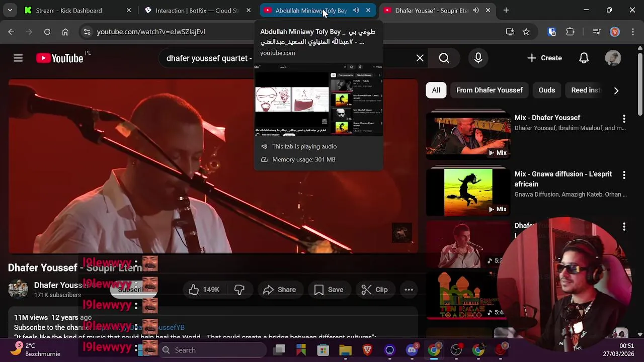
Task: Save the video to a playlist
Action: pos(329,290)
